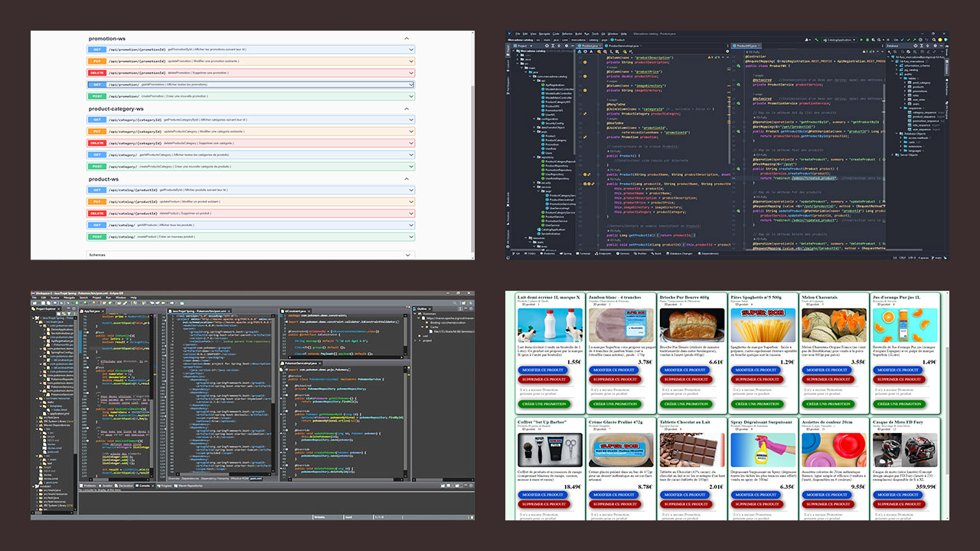Click Créer une promotion for Jambon blanc
Screen dimensions: 980x551
pyautogui.click(x=615, y=404)
